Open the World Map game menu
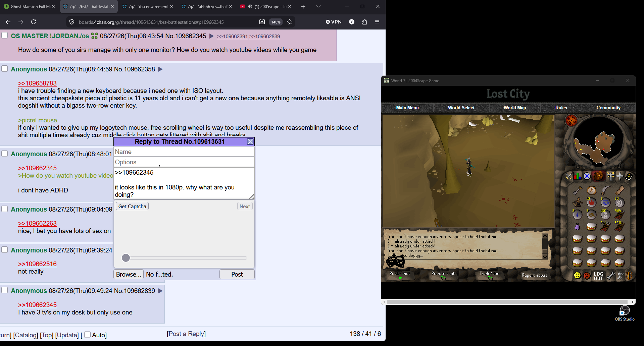 point(514,108)
